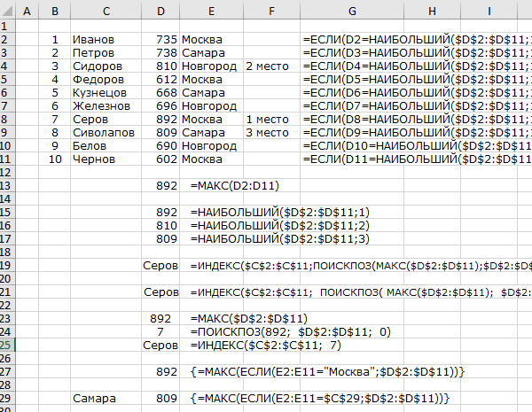Screen dimensions: 532x412
Task: Select row 8 header
Action: 9,119
